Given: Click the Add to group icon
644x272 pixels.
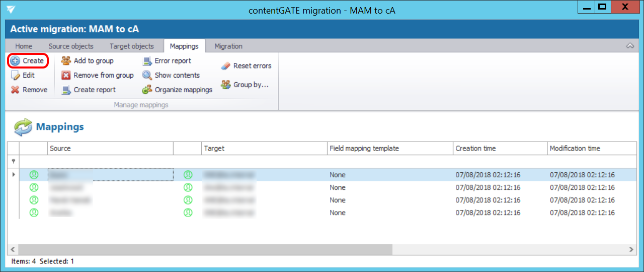Looking at the screenshot, I should 66,61.
